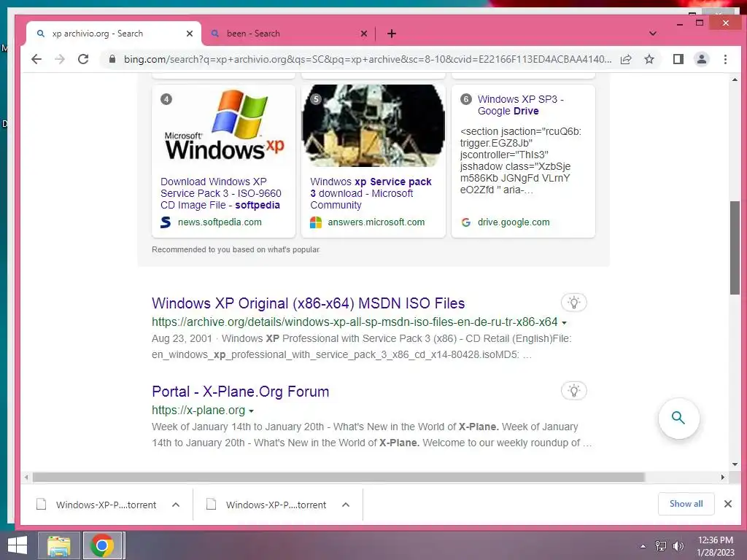The width and height of the screenshot is (747, 560).
Task: Open Windows XP logo thumbnail card
Action: 223,125
